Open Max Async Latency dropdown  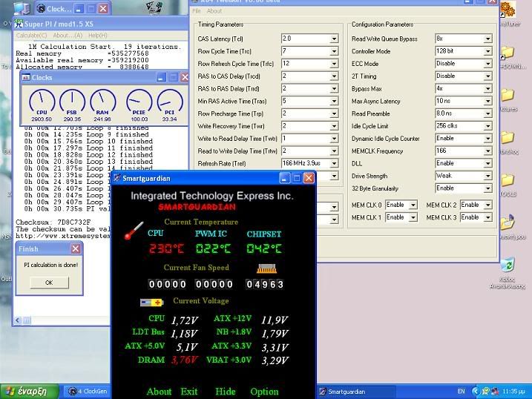487,101
